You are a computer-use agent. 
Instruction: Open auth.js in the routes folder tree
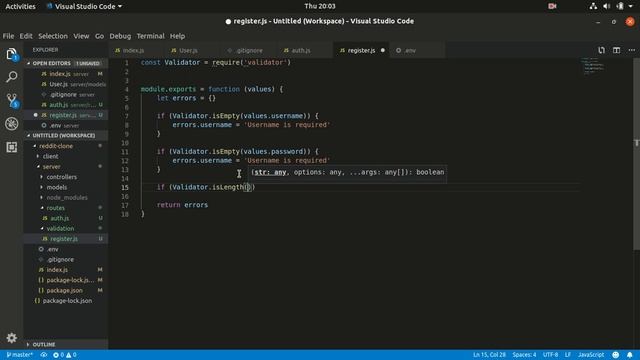click(65, 218)
